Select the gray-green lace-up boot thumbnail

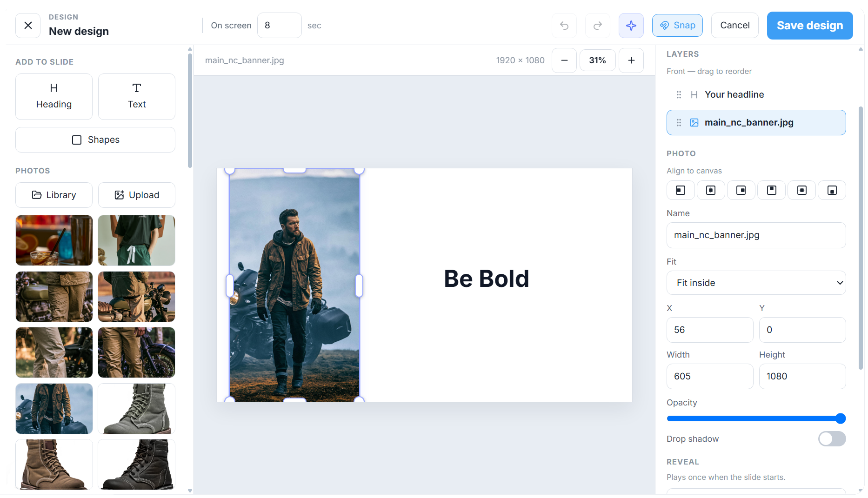137,408
